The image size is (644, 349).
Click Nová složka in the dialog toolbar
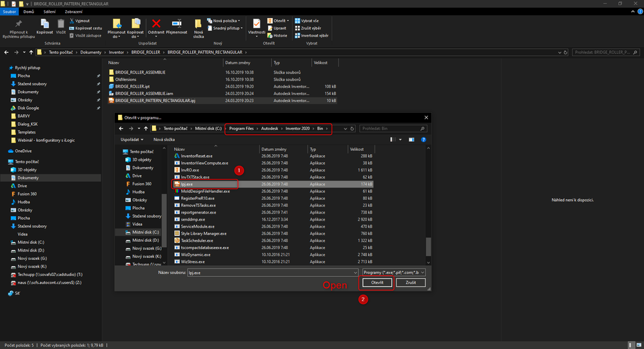coord(164,139)
